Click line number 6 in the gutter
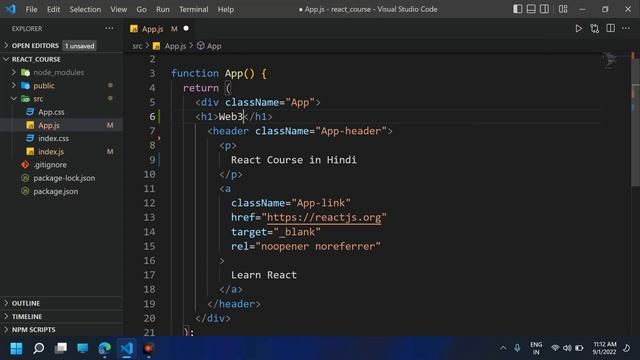The width and height of the screenshot is (640, 360). [152, 117]
